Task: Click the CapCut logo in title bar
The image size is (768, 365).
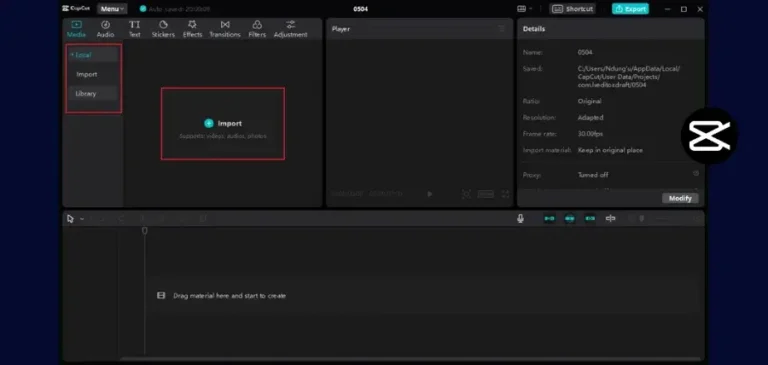Action: point(76,8)
